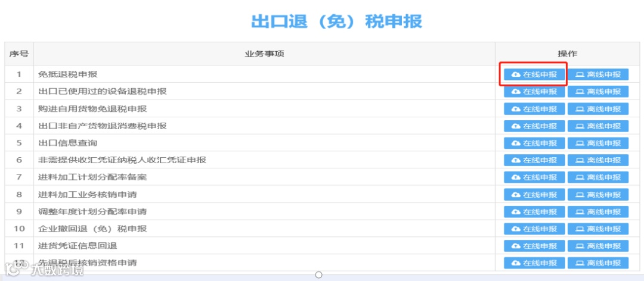This screenshot has height=281, width=644.
Task: Start 在线申报 for 出口非自产货物退消费税申报
Action: click(534, 126)
